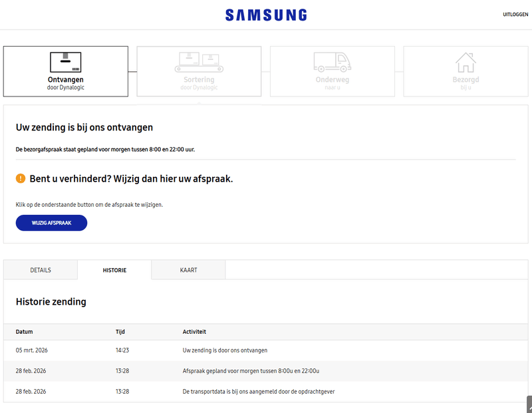
Task: Click the WIJZIG AFSPRAAK button
Action: pos(51,223)
